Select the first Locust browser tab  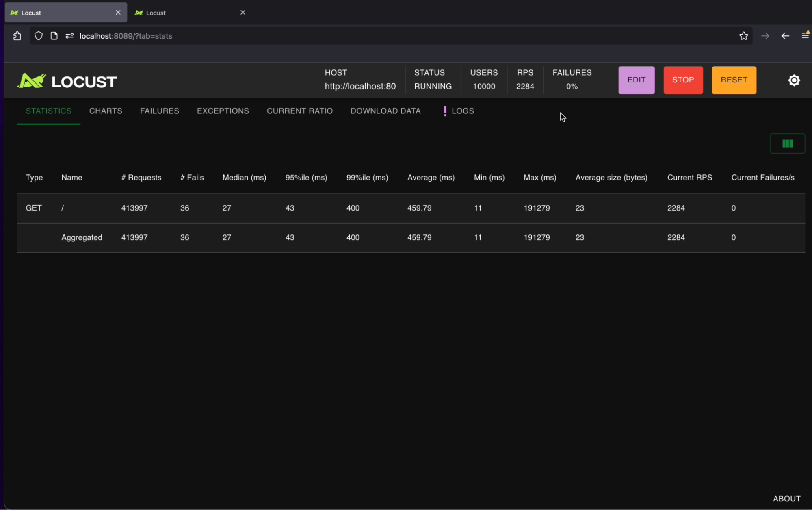click(x=65, y=13)
